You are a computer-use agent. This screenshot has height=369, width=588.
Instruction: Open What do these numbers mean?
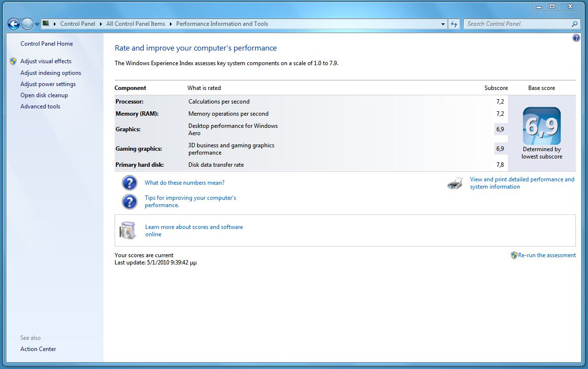185,183
